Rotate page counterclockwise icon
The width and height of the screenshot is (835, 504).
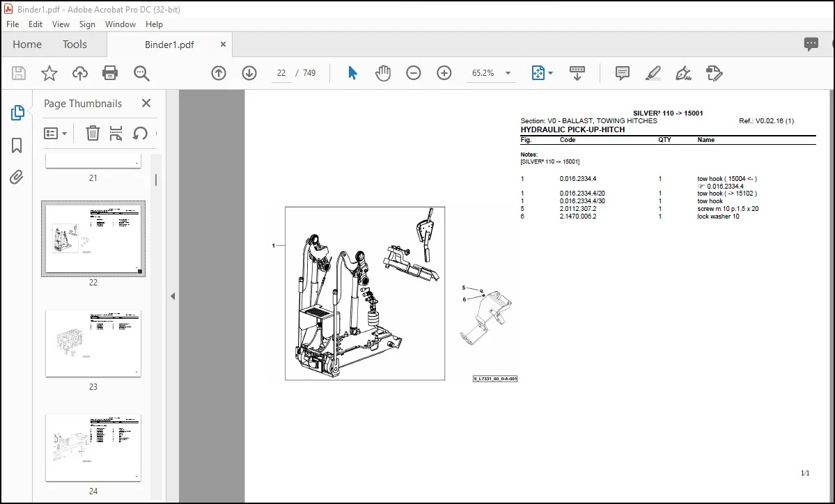pyautogui.click(x=140, y=133)
